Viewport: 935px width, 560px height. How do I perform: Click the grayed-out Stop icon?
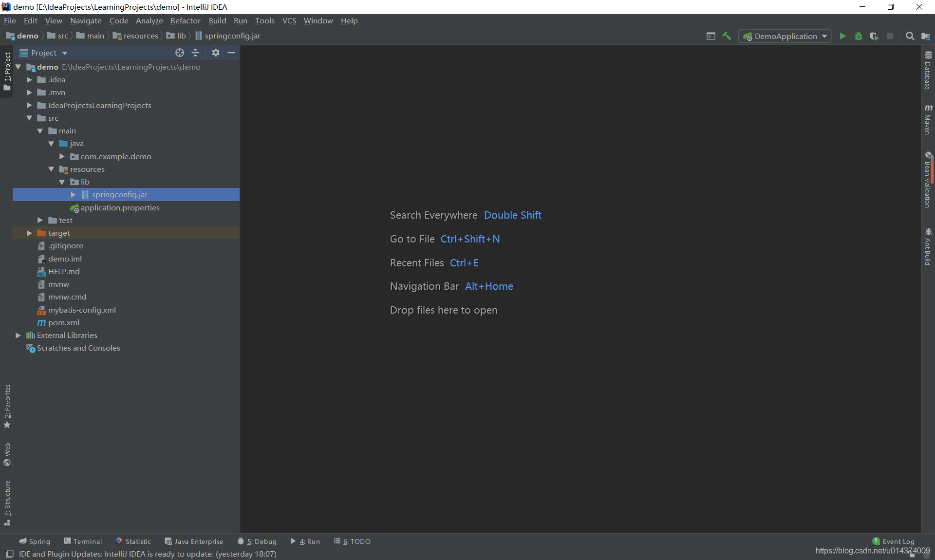click(890, 36)
